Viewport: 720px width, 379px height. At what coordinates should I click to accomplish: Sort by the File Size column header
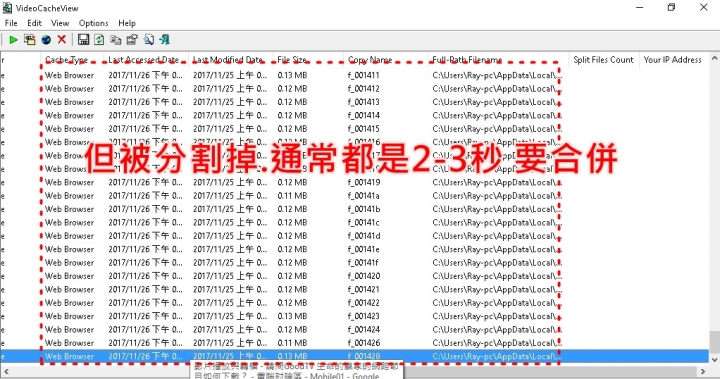click(x=308, y=60)
